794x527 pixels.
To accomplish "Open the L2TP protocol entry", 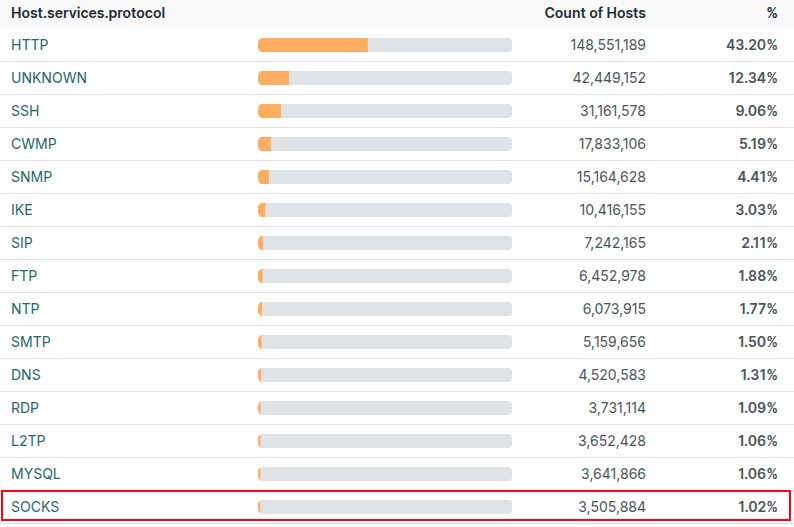I will pyautogui.click(x=29, y=441).
